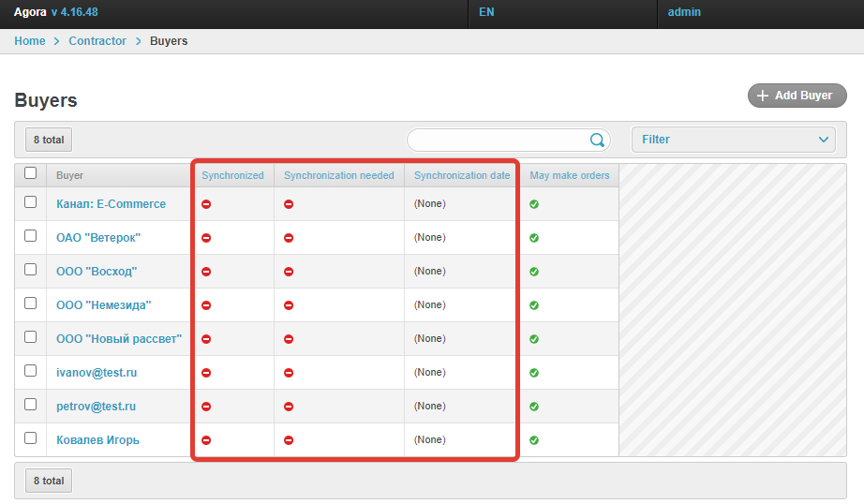Image resolution: width=864 pixels, height=504 pixels.
Task: Click the search magnifier icon
Action: [x=597, y=141]
